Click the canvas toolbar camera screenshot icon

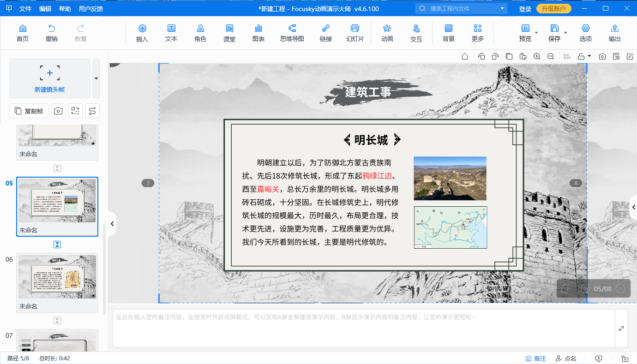tap(602, 56)
